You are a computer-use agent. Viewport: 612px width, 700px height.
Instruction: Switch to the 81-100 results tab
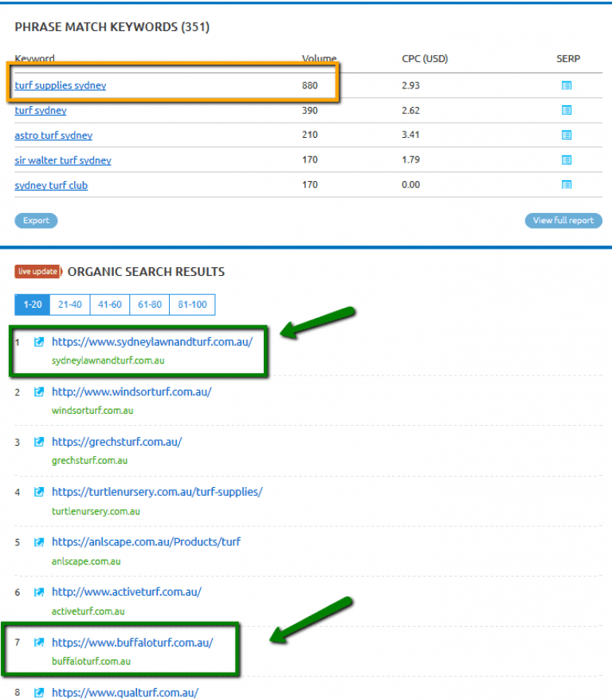click(192, 305)
